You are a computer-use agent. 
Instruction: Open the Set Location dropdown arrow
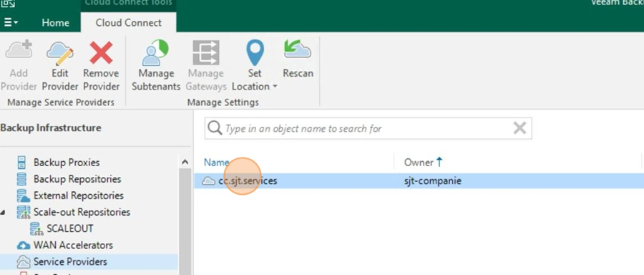(275, 87)
